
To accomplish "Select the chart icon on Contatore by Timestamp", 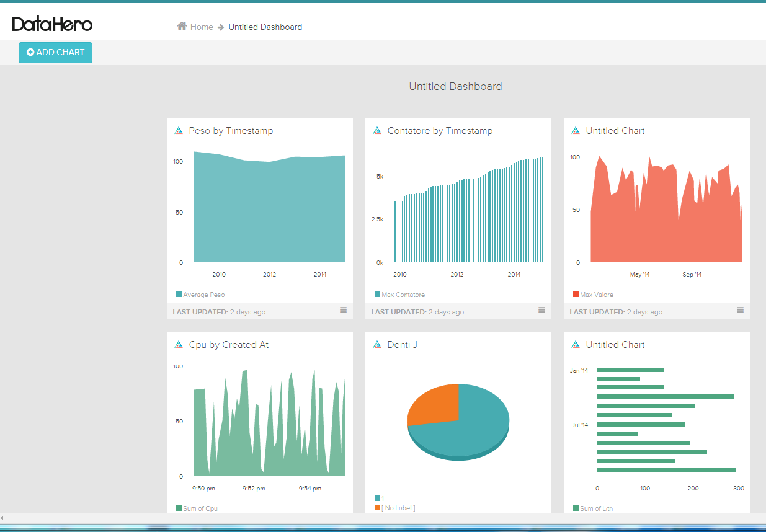I will tap(377, 130).
